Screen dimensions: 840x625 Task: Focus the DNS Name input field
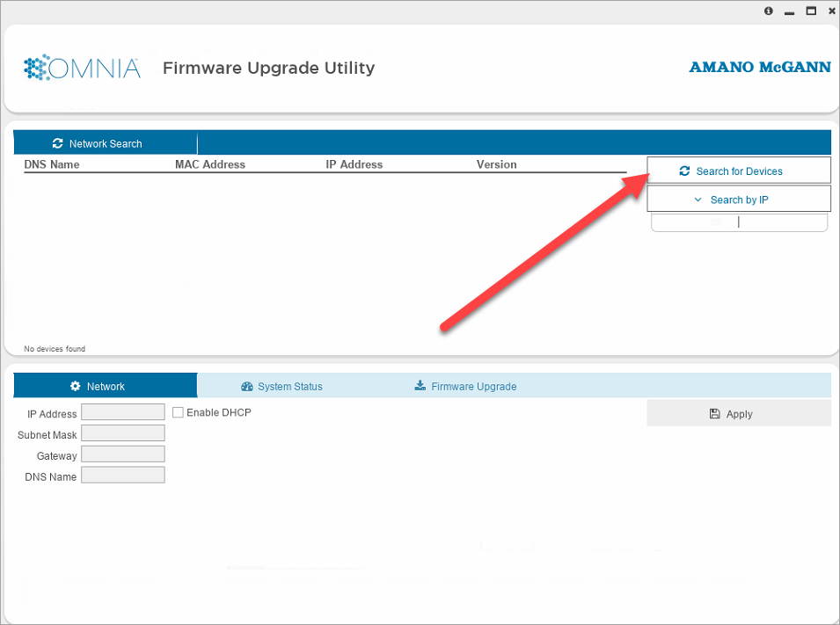[122, 475]
